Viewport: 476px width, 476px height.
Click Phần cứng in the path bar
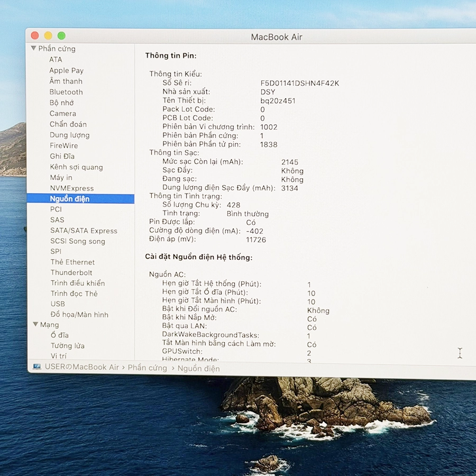pyautogui.click(x=147, y=368)
